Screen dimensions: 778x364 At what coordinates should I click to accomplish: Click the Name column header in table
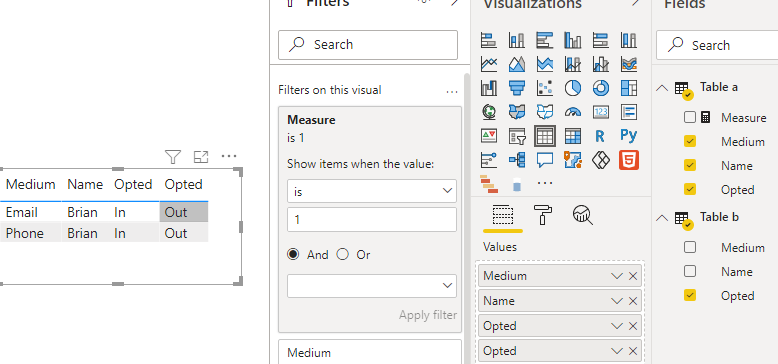click(x=85, y=184)
